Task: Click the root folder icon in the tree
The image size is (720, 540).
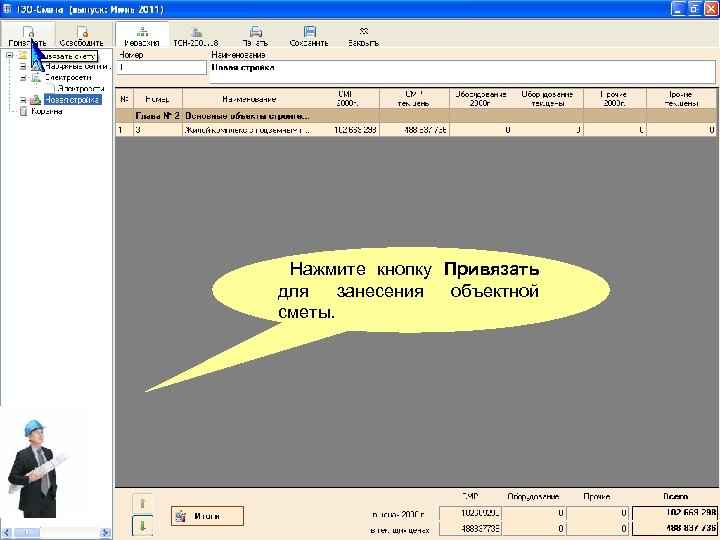Action: coord(22,55)
